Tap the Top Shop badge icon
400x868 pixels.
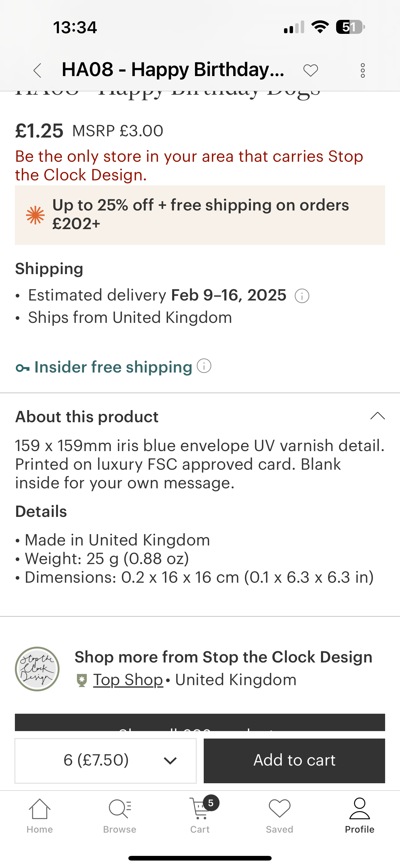click(82, 680)
